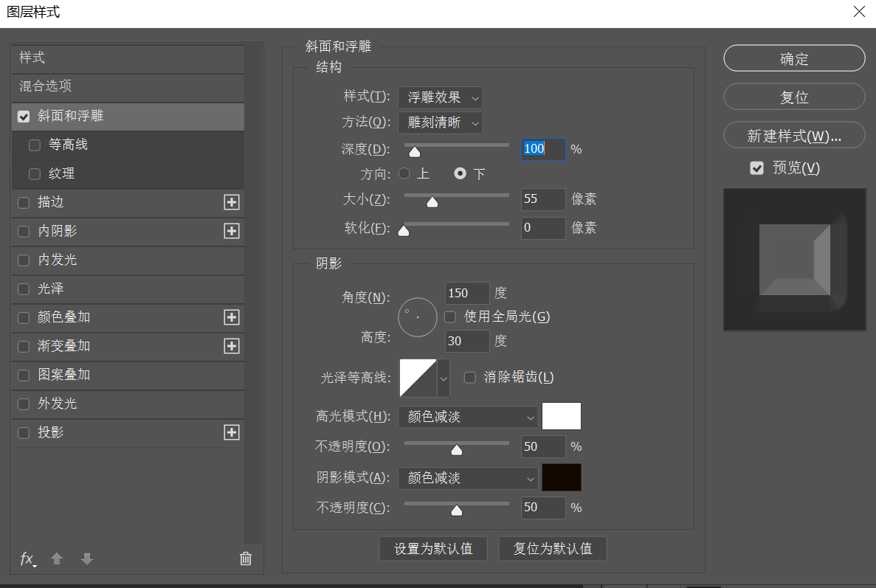Select direction 上 radio button
Screen dimensions: 876x588
[x=404, y=173]
